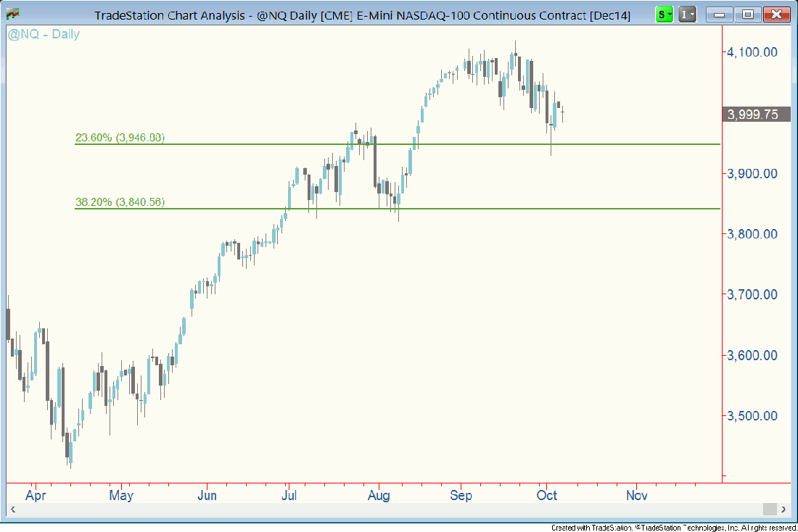
Task: Open the green S symbol link dropdown
Action: (x=665, y=14)
